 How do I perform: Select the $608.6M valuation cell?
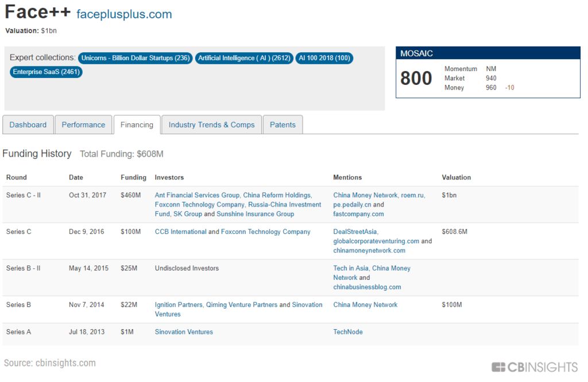coord(455,232)
